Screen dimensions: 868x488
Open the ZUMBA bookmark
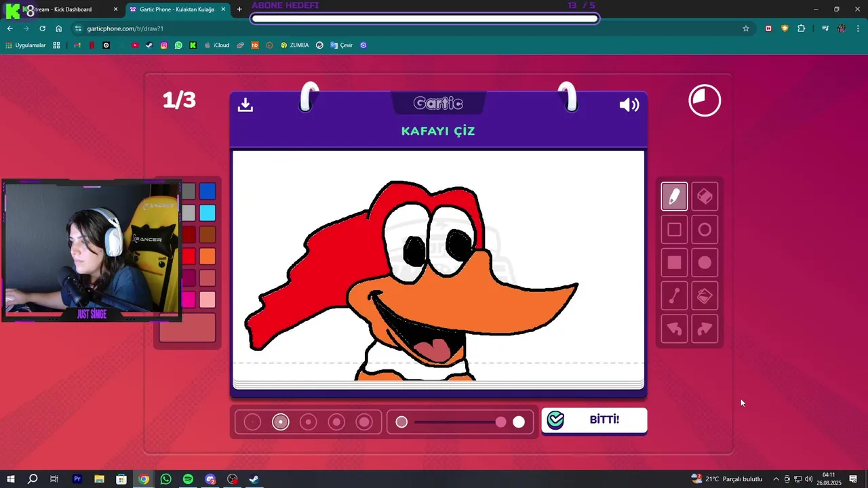point(294,45)
